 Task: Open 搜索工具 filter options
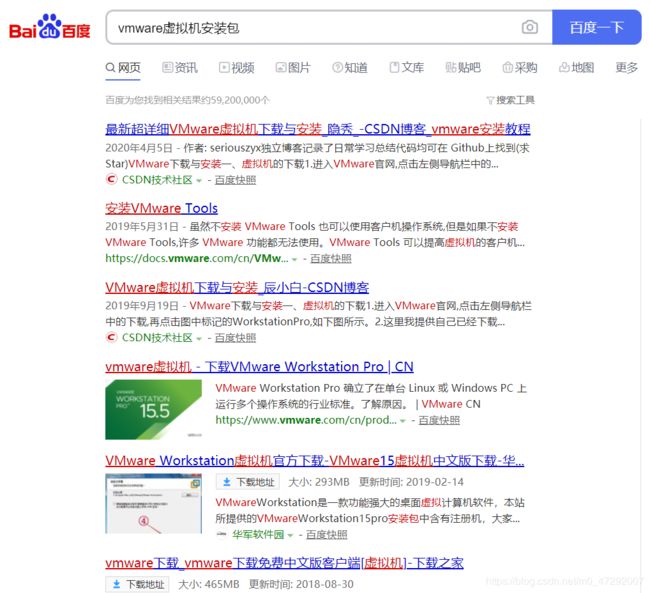[511, 100]
